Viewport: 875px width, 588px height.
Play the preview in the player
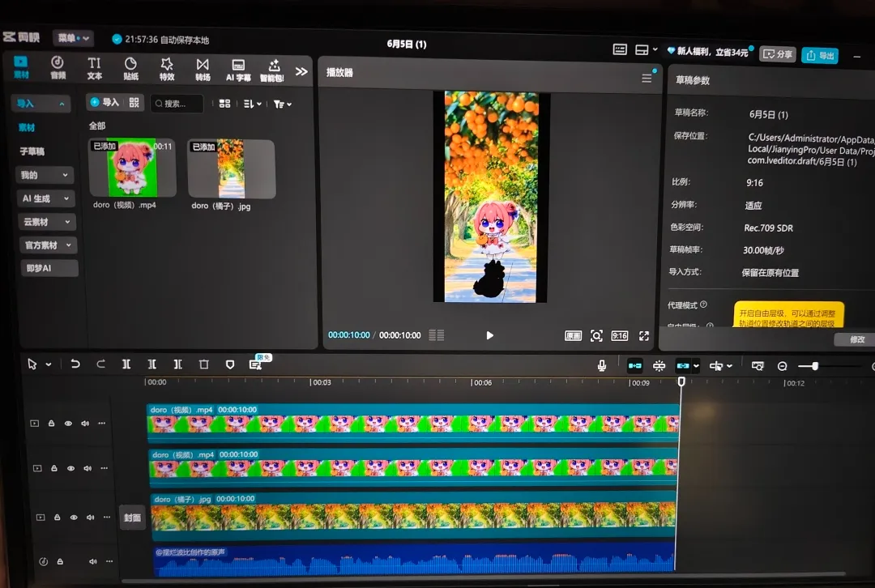(x=489, y=335)
